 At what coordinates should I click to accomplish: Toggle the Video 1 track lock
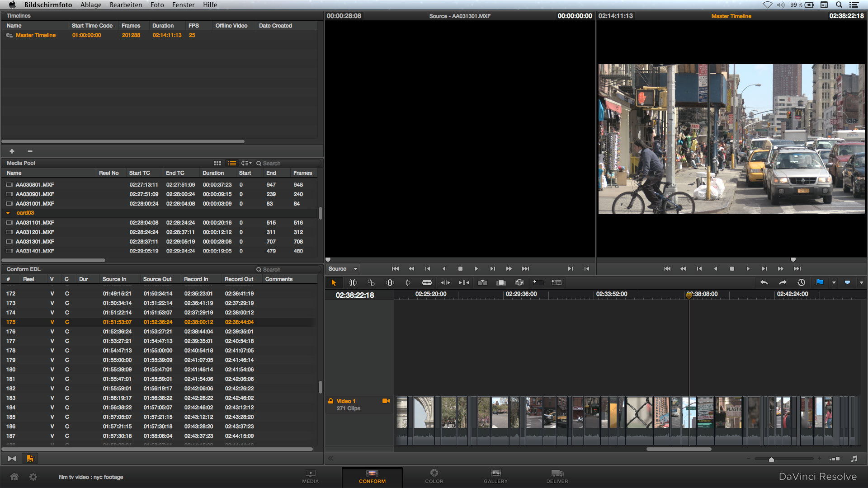click(x=331, y=401)
